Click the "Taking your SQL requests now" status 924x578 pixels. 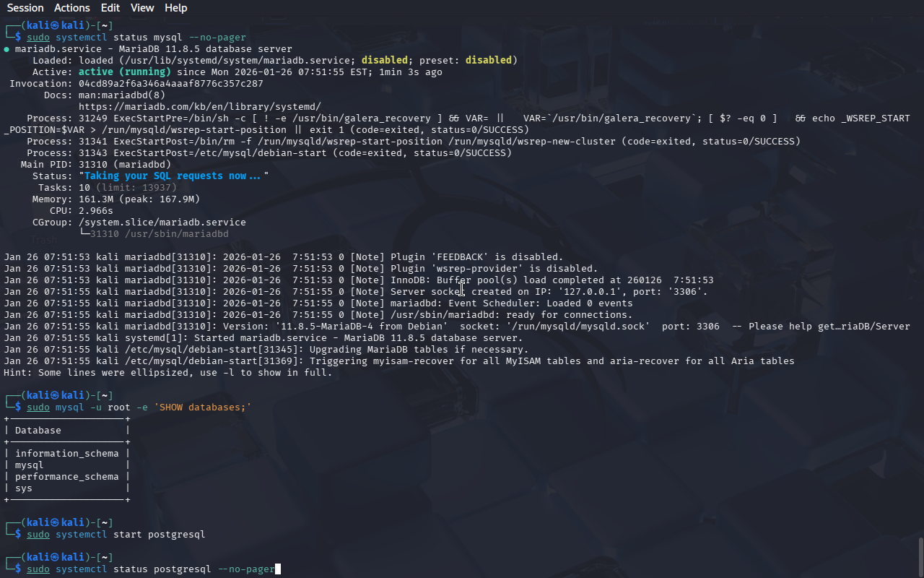tap(173, 176)
